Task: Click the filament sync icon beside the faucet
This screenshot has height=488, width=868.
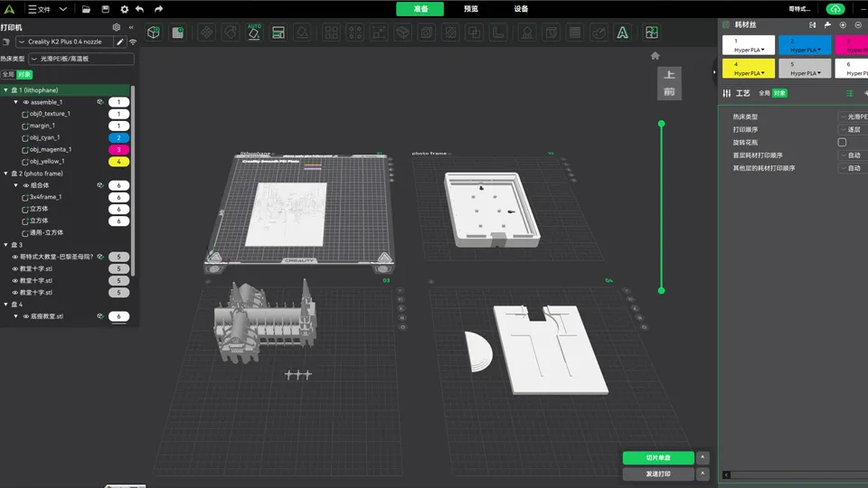Action: click(812, 25)
